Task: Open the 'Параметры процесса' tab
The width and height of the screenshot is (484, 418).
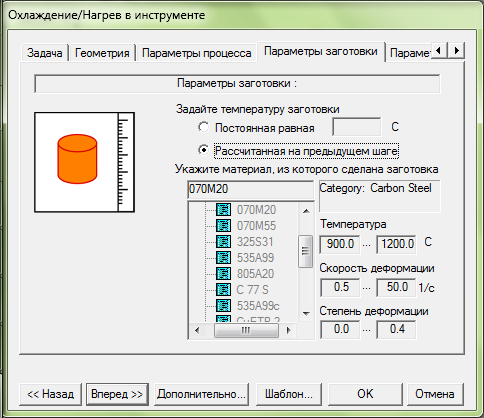Action: pos(196,53)
